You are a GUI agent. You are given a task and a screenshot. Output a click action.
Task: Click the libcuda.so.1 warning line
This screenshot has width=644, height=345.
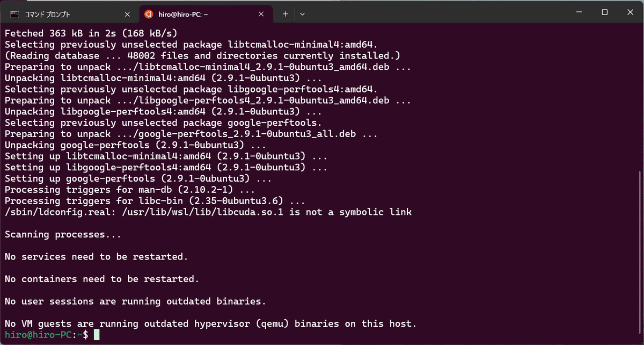coord(209,212)
